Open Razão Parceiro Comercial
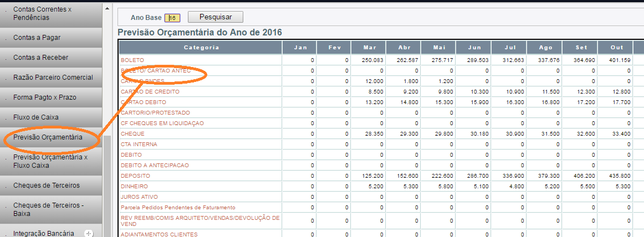This screenshot has height=237, width=644. 53,78
